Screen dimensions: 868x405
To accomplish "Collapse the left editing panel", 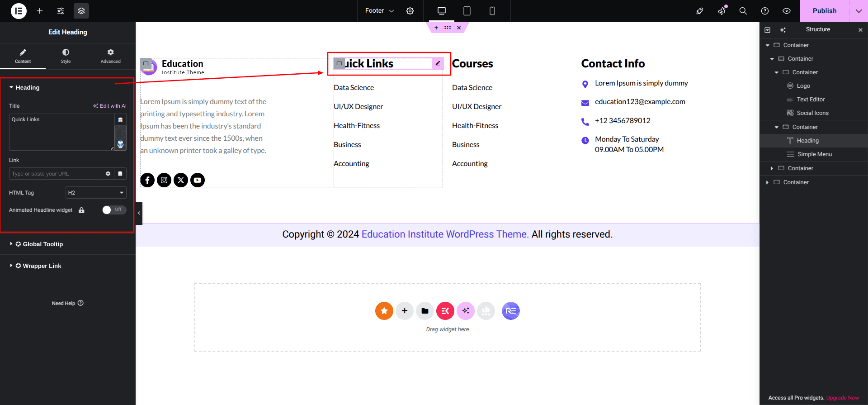I will click(139, 213).
